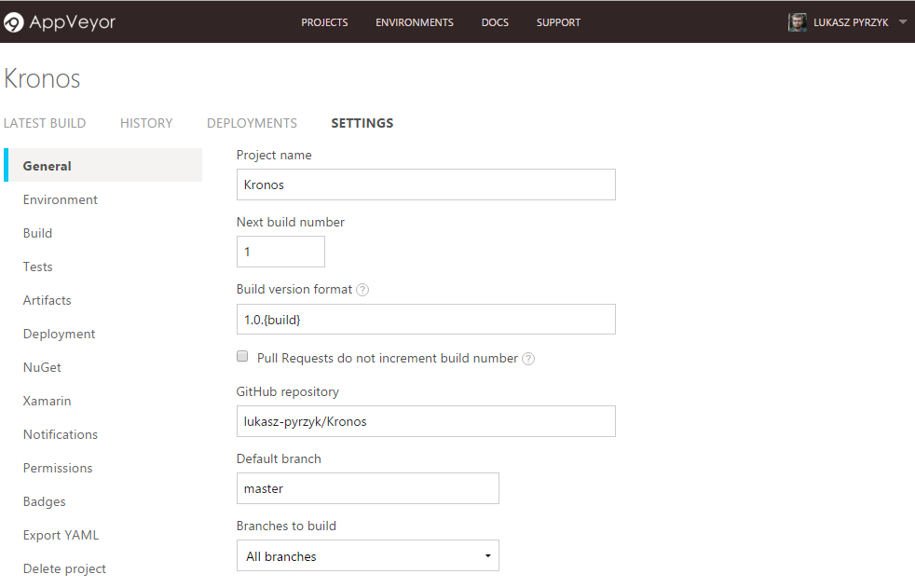This screenshot has height=588, width=915.
Task: Click the Next build number field
Action: pos(280,252)
